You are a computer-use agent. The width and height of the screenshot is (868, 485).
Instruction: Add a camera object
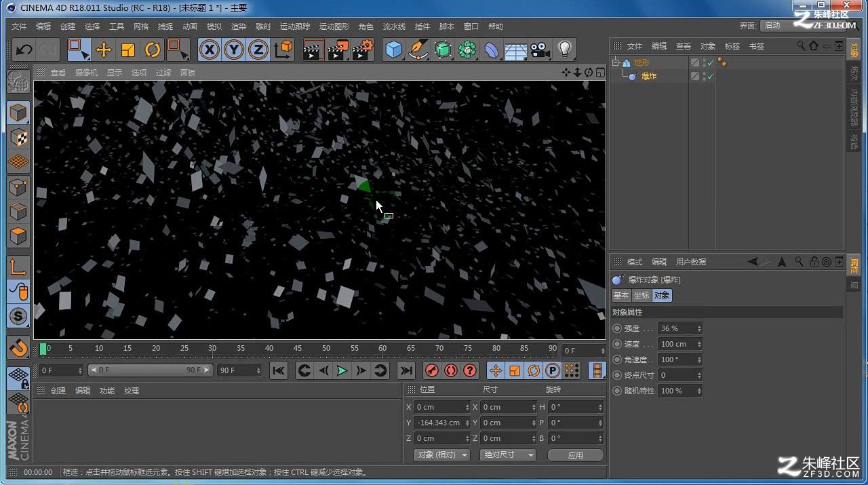point(540,50)
